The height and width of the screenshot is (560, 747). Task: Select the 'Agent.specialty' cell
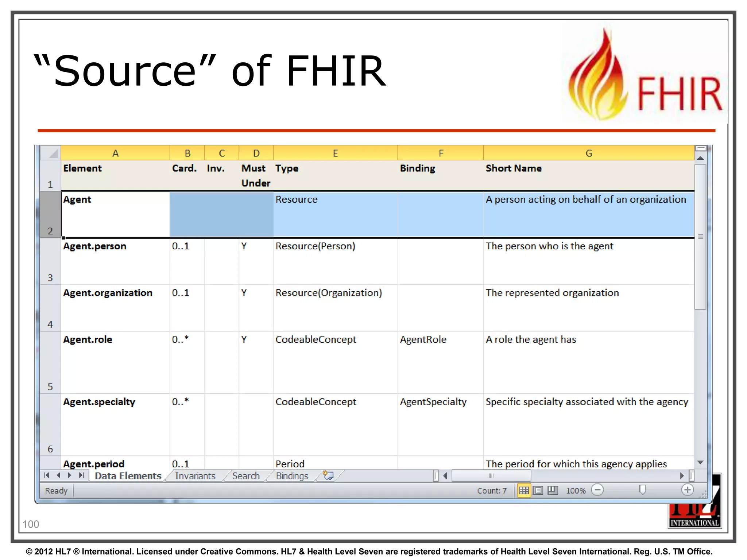(x=115, y=425)
